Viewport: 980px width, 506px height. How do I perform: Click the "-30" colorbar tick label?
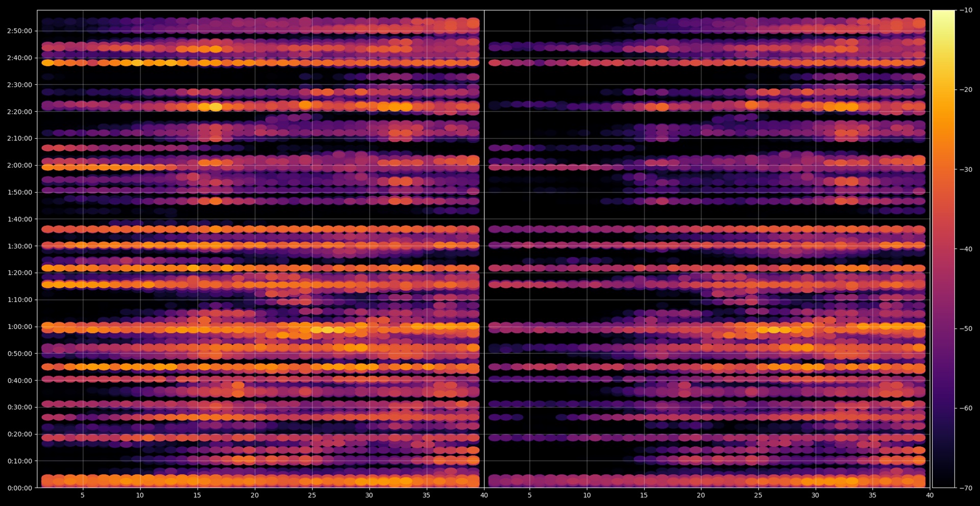966,169
